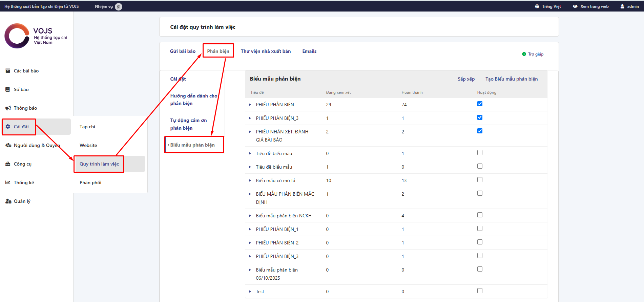This screenshot has height=302, width=644.
Task: Click Tạo Biểu mẫu phản biện link
Action: pos(511,79)
